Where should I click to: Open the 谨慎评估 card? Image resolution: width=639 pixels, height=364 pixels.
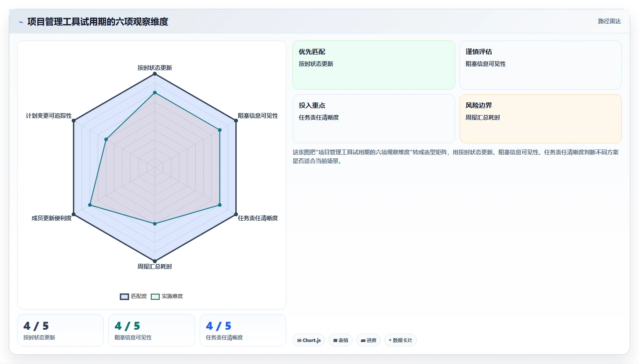click(540, 65)
